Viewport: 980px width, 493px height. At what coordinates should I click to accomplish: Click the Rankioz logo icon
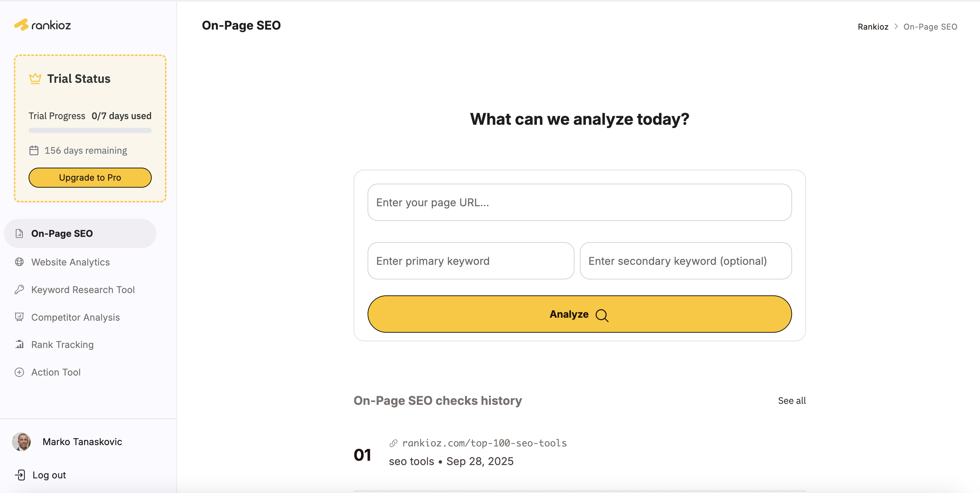(21, 25)
